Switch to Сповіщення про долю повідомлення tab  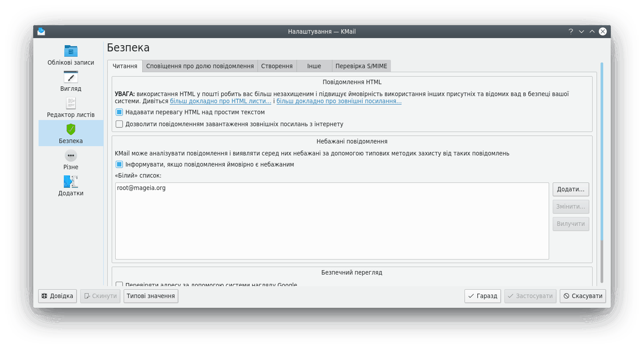tap(199, 66)
